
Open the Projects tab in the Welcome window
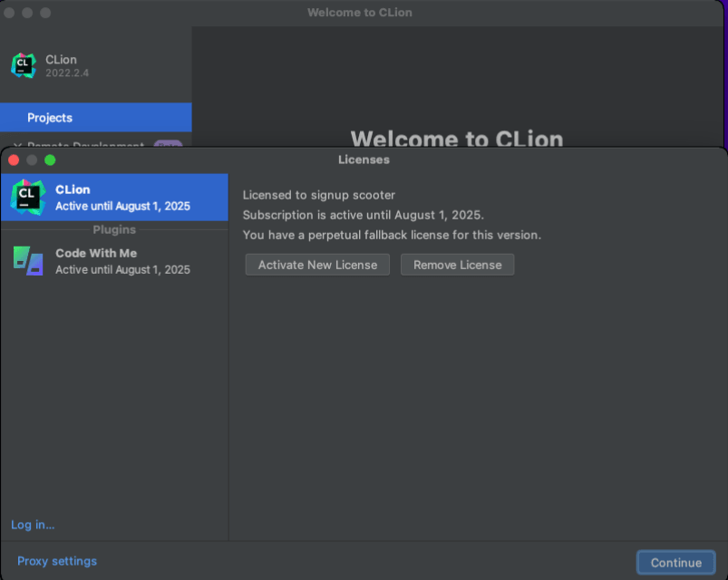pos(95,118)
